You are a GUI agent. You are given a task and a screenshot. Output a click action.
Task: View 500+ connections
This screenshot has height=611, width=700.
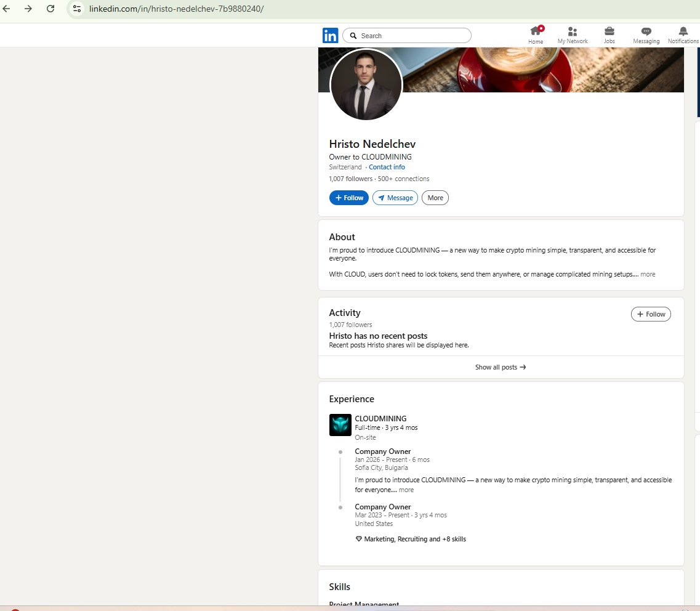(x=404, y=179)
